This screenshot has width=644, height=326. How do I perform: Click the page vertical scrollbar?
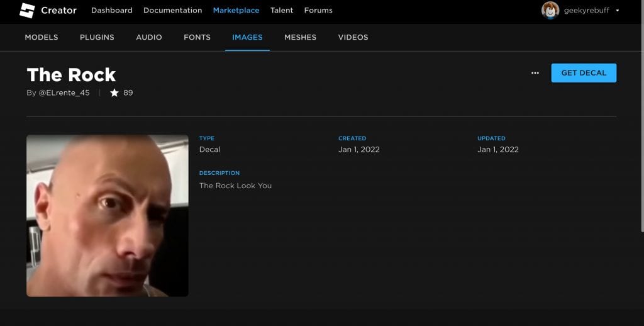tap(641, 116)
